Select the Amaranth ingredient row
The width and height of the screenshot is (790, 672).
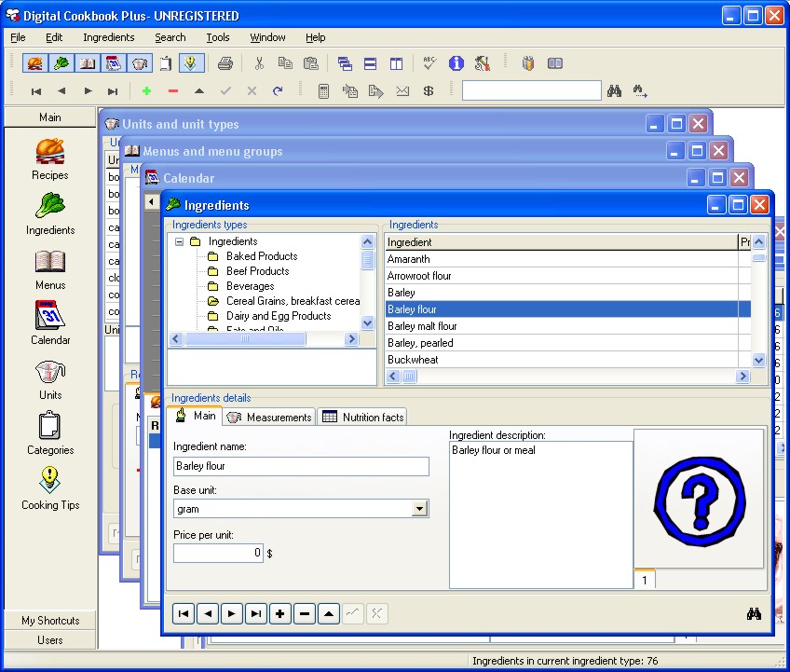pyautogui.click(x=568, y=259)
